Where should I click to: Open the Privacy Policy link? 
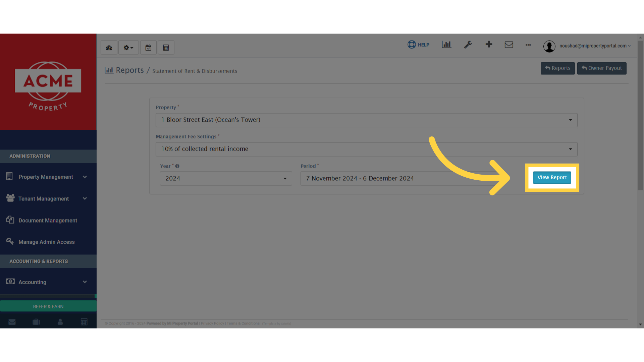coord(212,323)
